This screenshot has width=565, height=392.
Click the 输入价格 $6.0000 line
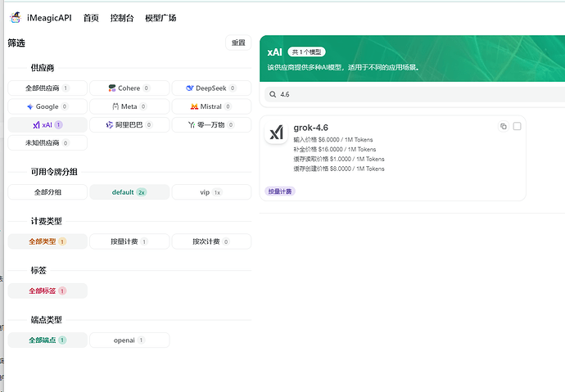click(333, 140)
